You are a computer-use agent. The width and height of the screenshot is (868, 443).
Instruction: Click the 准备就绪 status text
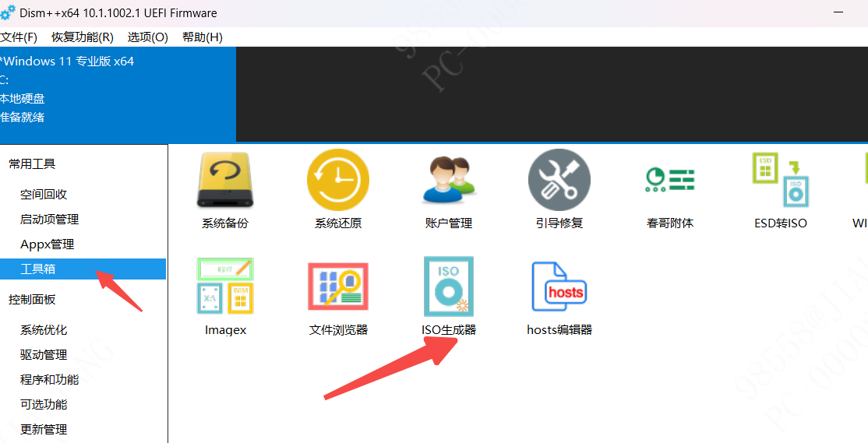pyautogui.click(x=22, y=118)
